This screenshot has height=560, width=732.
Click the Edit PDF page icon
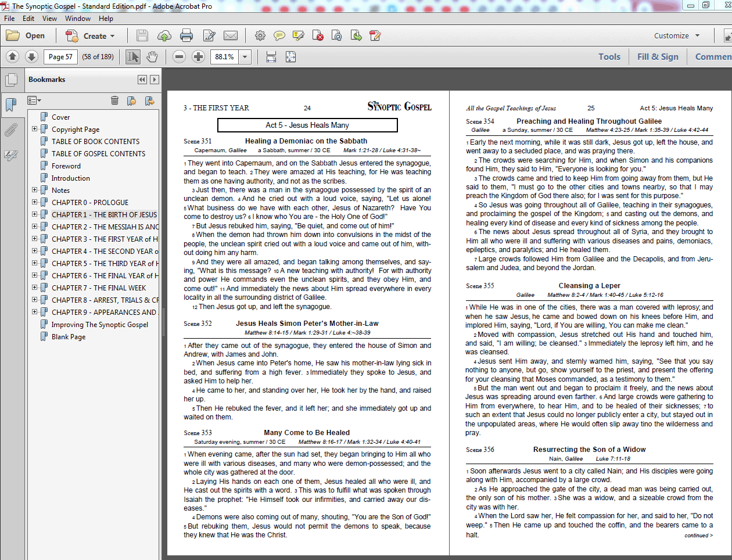375,35
